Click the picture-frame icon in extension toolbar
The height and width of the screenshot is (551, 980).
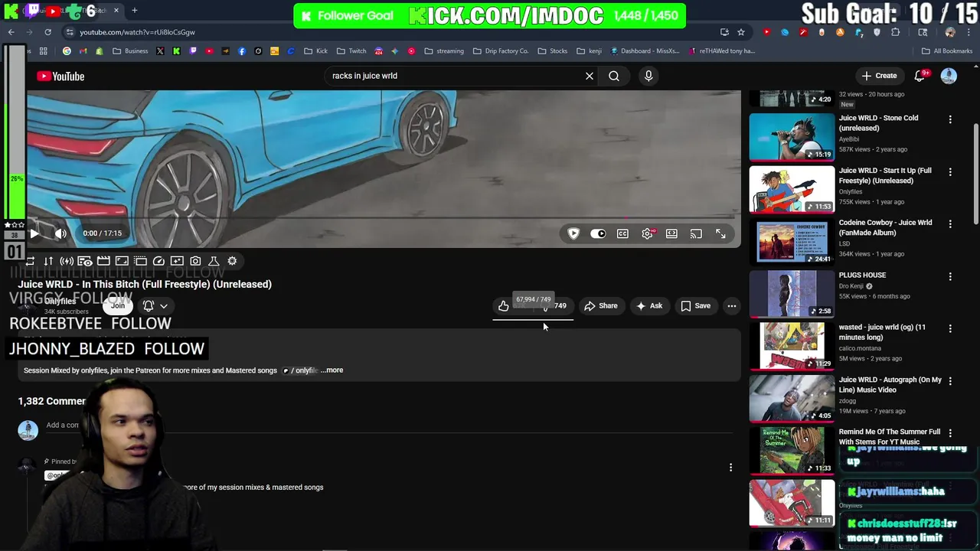(x=122, y=261)
